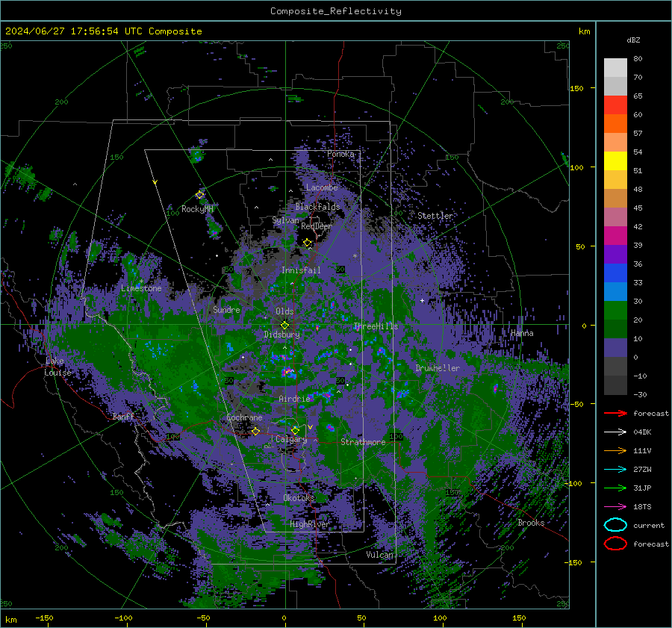Click the orange 111V arrow icon

point(615,450)
